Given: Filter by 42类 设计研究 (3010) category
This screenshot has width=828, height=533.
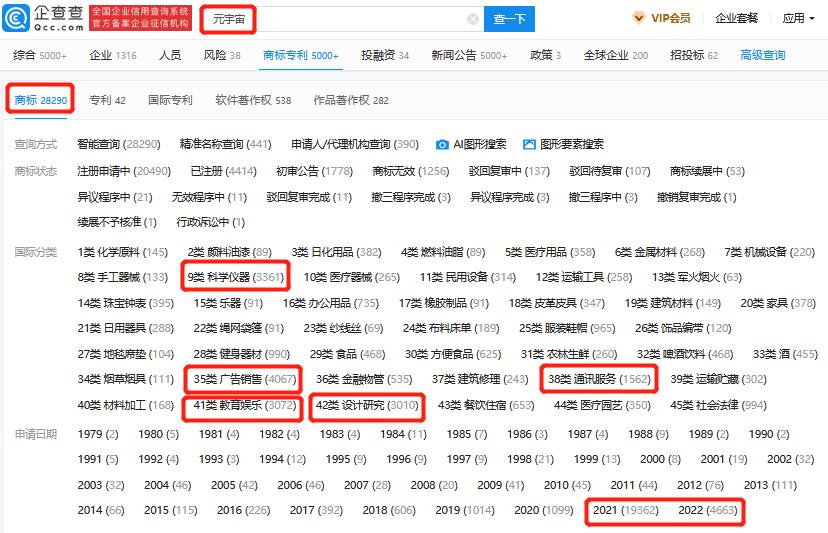Looking at the screenshot, I should pyautogui.click(x=367, y=405).
